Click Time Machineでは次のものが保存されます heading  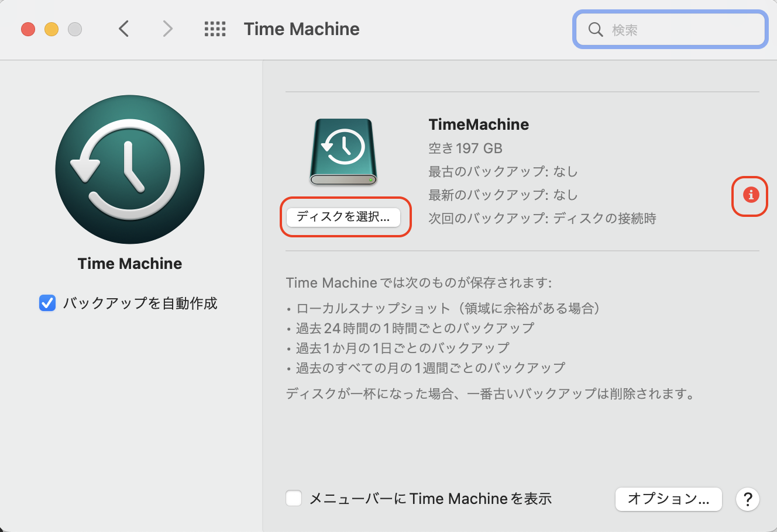point(419,283)
